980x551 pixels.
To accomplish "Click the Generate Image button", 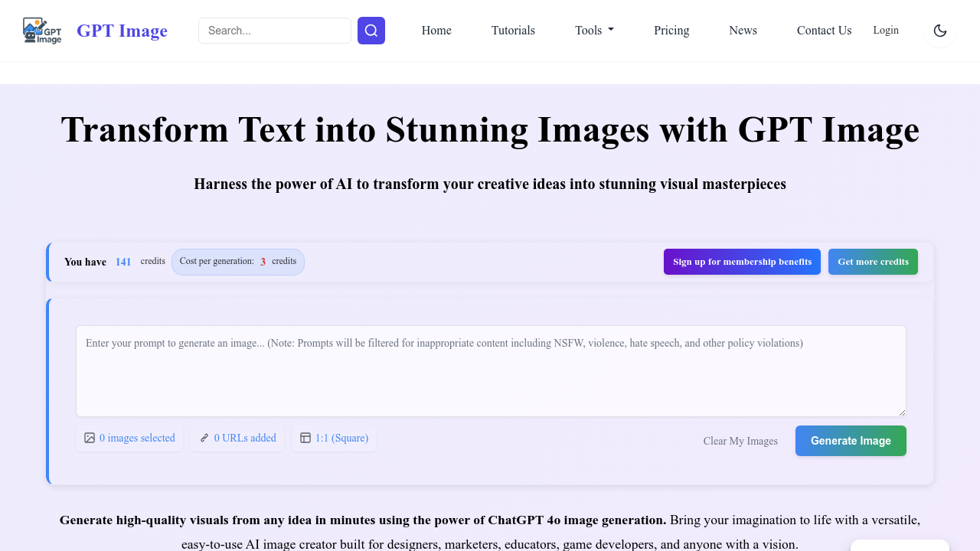I will coord(851,441).
